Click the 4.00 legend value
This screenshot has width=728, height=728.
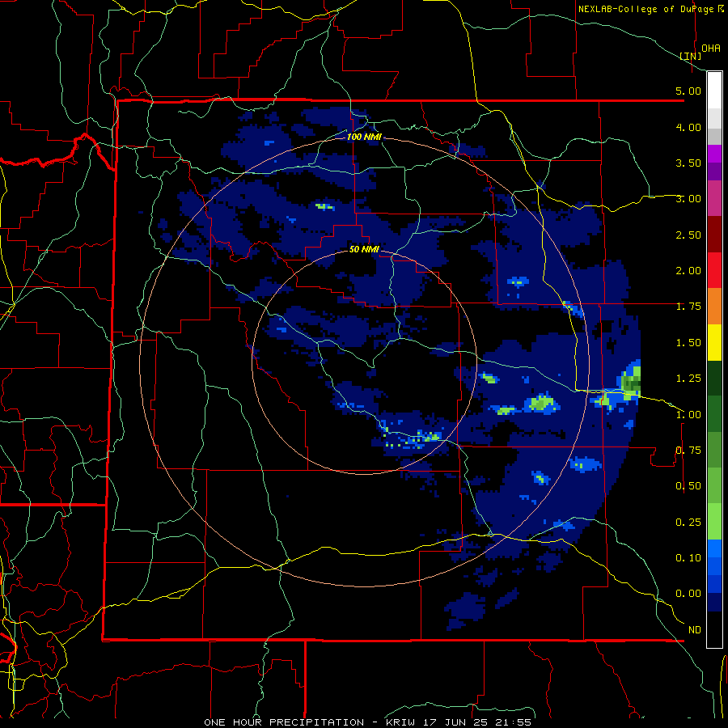(x=688, y=127)
